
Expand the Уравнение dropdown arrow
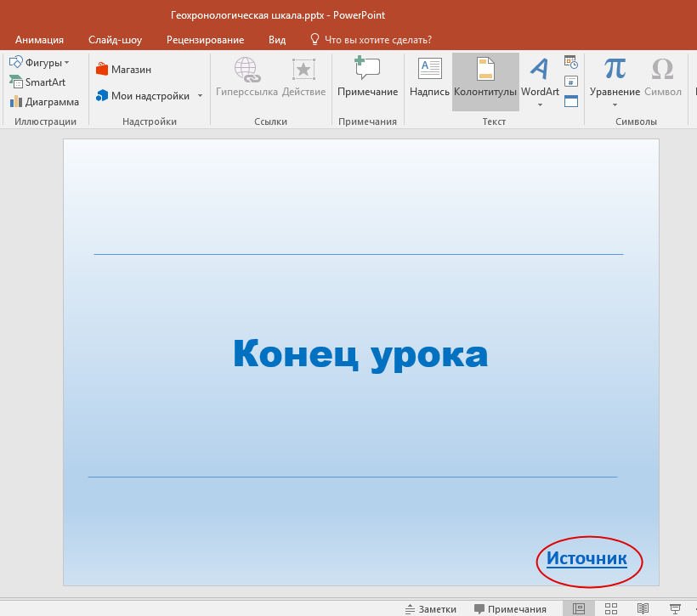[x=615, y=105]
